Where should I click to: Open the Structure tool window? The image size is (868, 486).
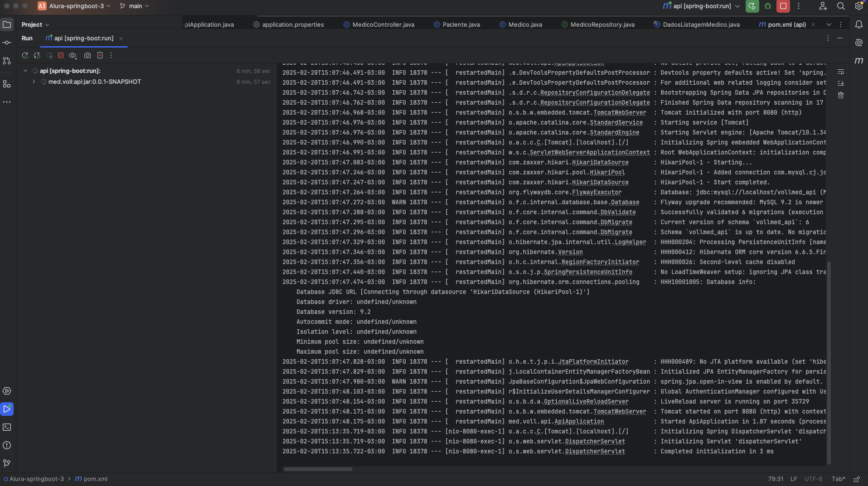tap(7, 84)
